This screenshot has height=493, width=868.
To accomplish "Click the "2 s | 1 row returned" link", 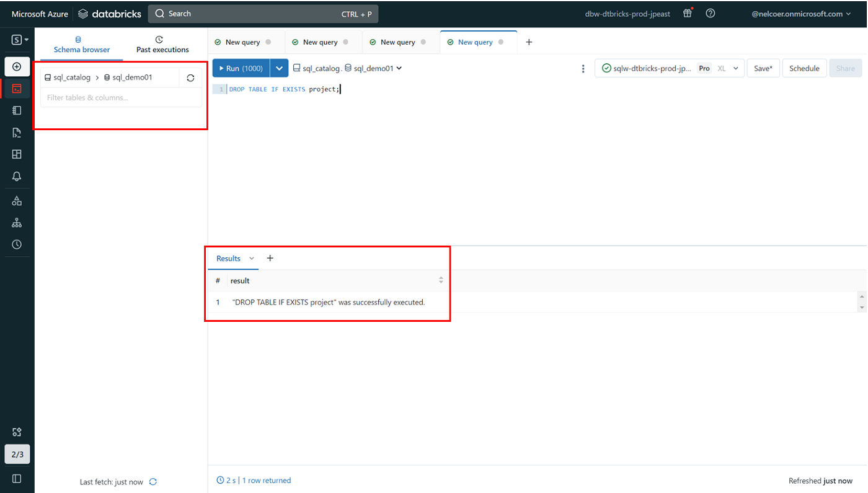I will pyautogui.click(x=254, y=481).
